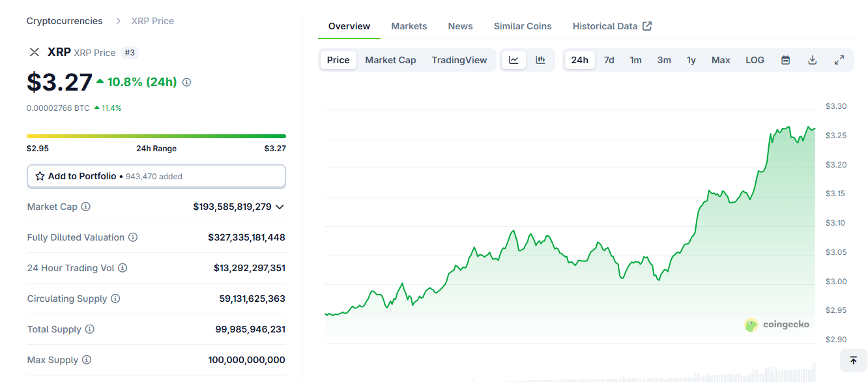Click the 24h Range price bar
Viewport: 868px width, 382px height.
click(x=156, y=136)
